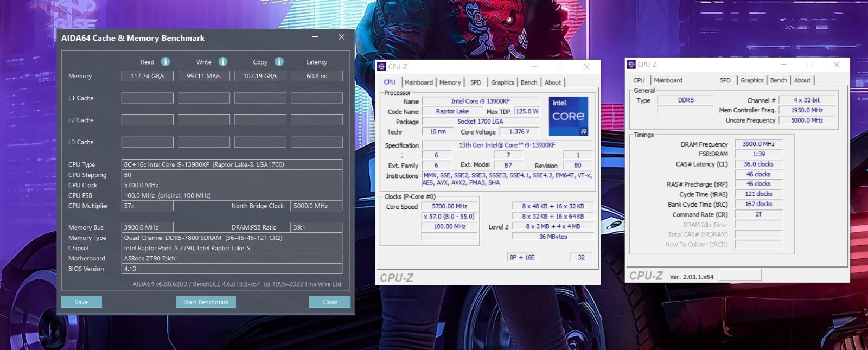The image size is (868, 350).
Task: Click the CPU-Z title bar icon in the processor window
Action: click(x=381, y=67)
